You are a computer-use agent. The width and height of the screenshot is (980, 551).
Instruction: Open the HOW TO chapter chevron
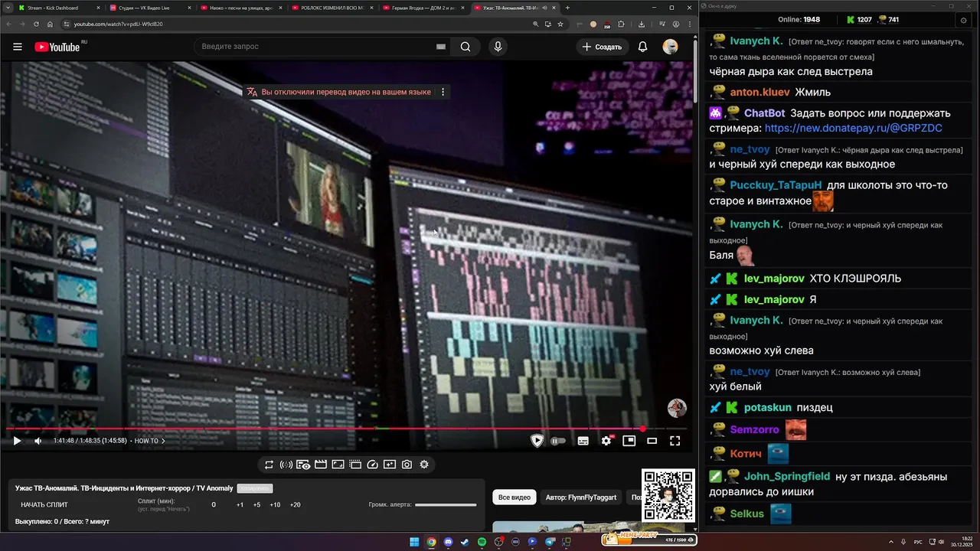[x=163, y=441]
